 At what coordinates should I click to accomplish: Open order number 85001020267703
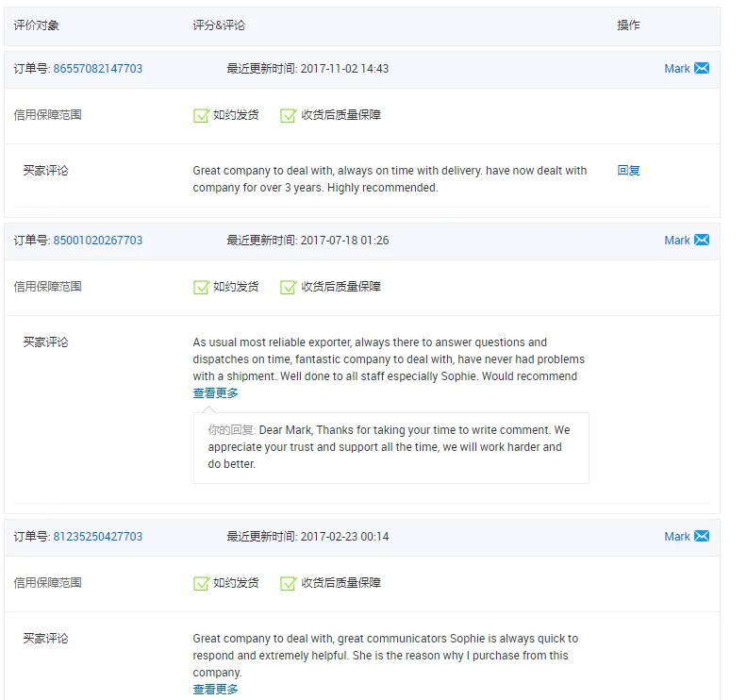click(98, 241)
